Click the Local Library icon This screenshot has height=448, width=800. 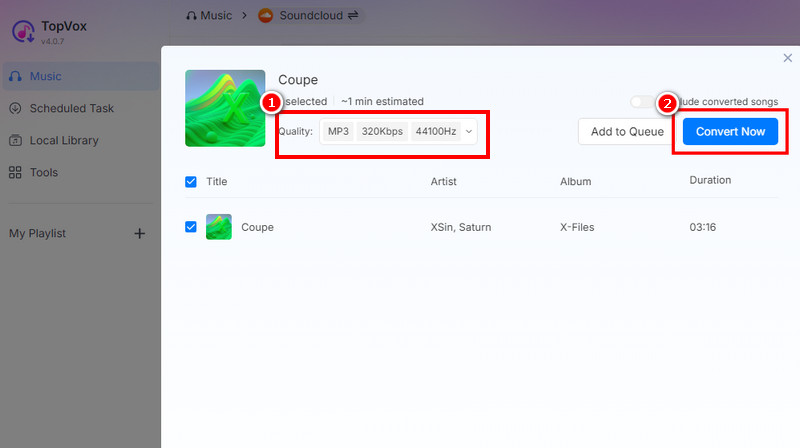point(15,140)
